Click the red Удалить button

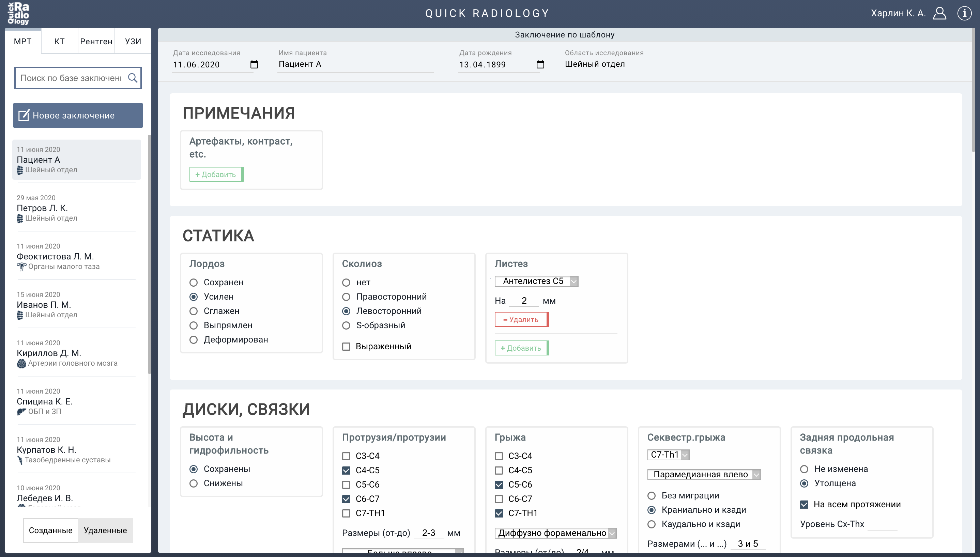point(521,319)
